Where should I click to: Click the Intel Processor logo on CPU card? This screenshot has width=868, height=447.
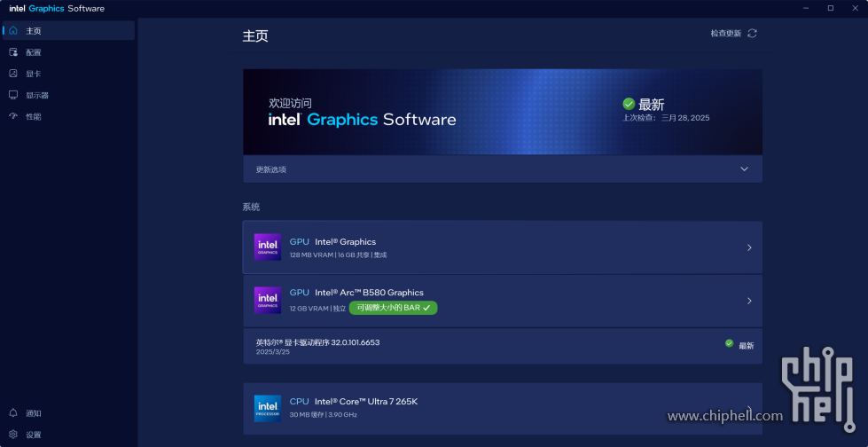pos(268,408)
